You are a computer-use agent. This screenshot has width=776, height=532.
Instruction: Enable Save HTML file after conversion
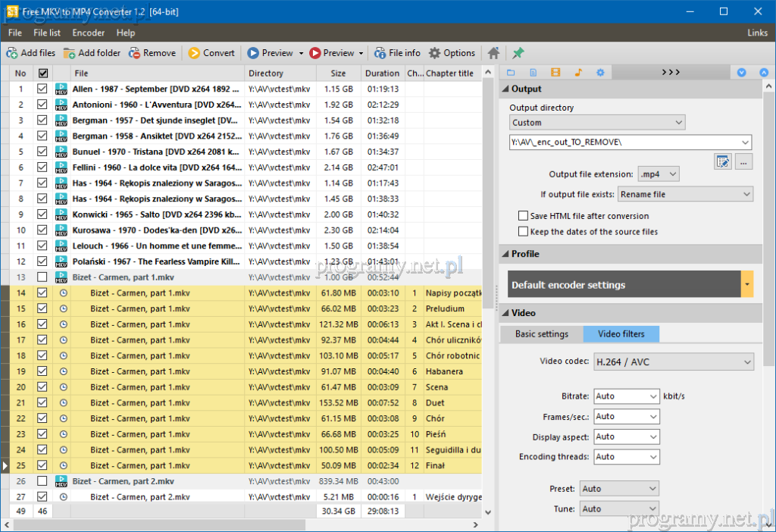(523, 216)
